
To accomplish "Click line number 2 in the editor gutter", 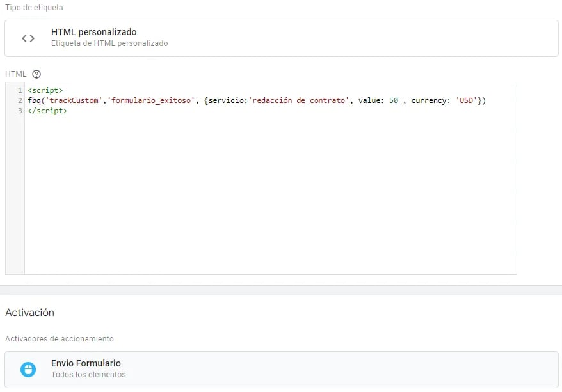I will (x=20, y=100).
